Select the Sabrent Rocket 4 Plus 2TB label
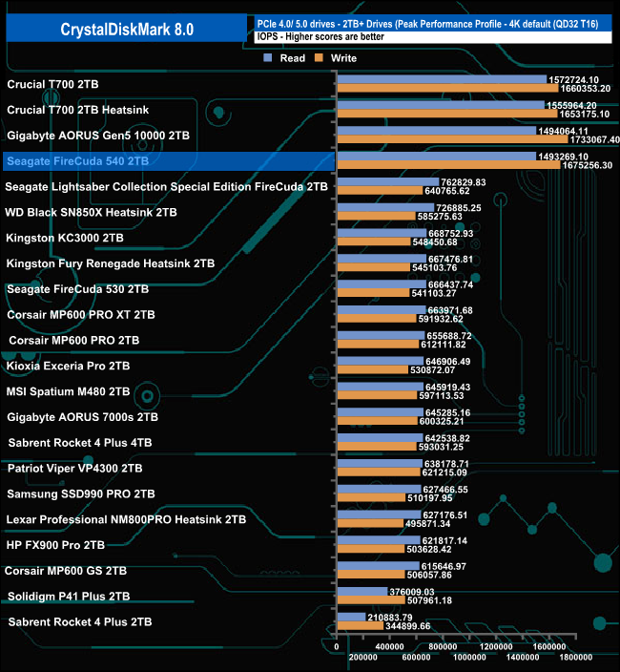Screen dimensions: 620x672 pyautogui.click(x=80, y=621)
